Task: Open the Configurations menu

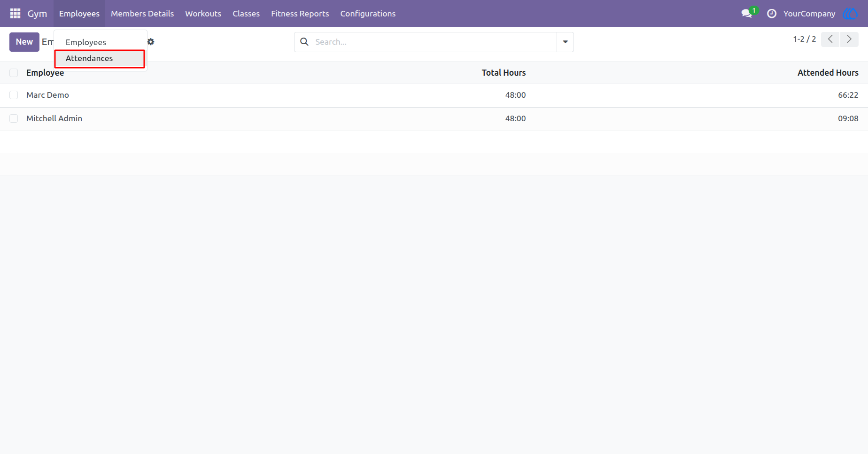Action: (x=368, y=14)
